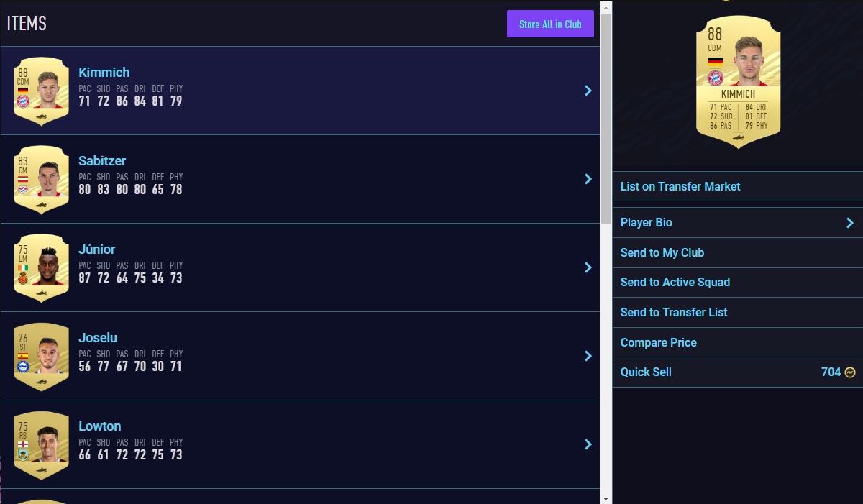Click Joselu stats row 56 77 67

[130, 367]
